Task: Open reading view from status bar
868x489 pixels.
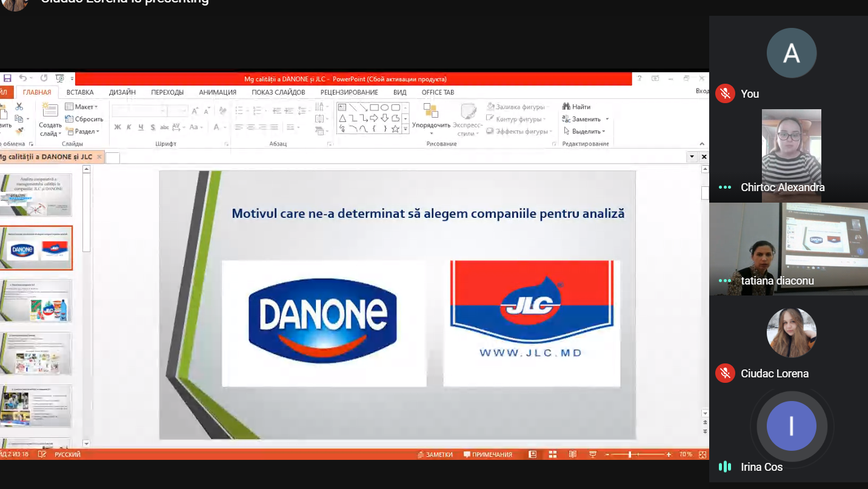Action: [x=572, y=454]
